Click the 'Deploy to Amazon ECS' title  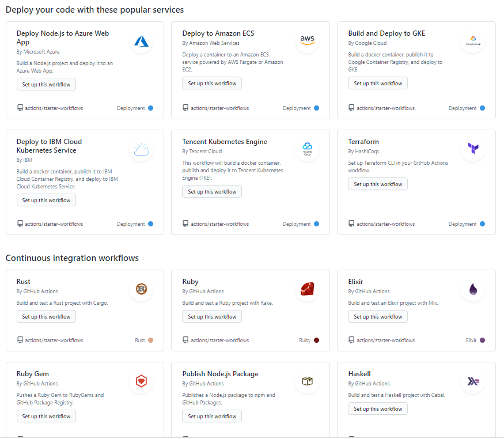coord(218,33)
